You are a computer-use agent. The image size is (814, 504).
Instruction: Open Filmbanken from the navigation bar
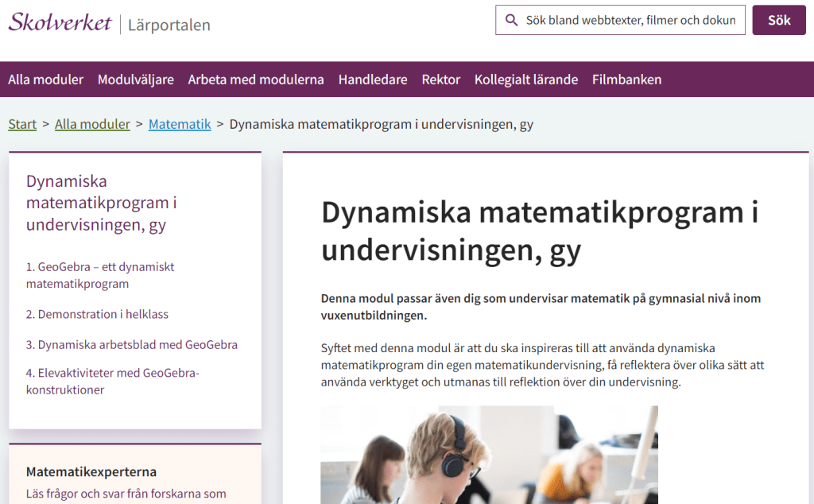626,79
